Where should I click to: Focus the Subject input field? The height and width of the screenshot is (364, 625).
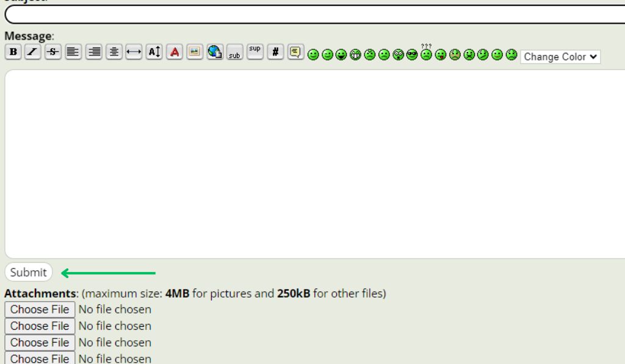(x=315, y=15)
